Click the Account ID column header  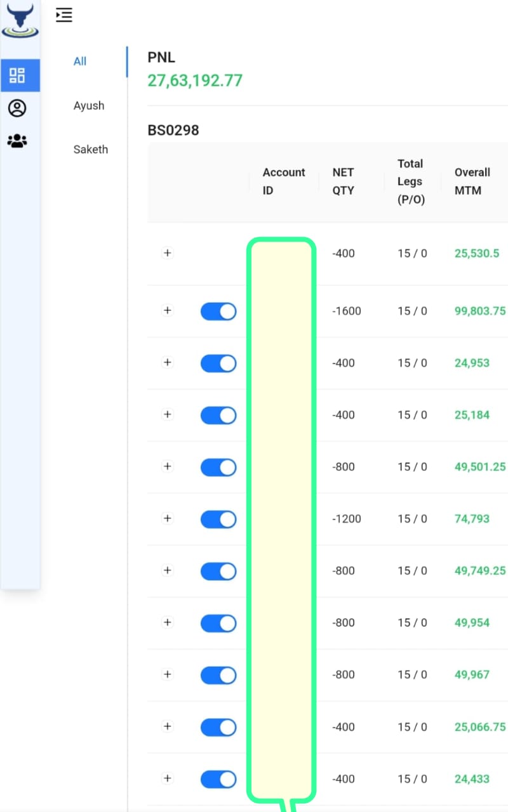(283, 181)
